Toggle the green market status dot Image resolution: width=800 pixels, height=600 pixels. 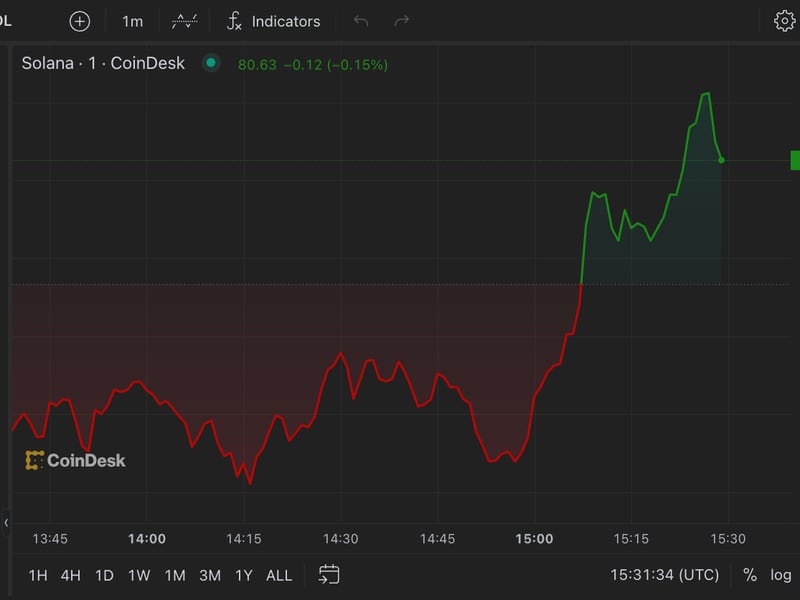tap(210, 63)
